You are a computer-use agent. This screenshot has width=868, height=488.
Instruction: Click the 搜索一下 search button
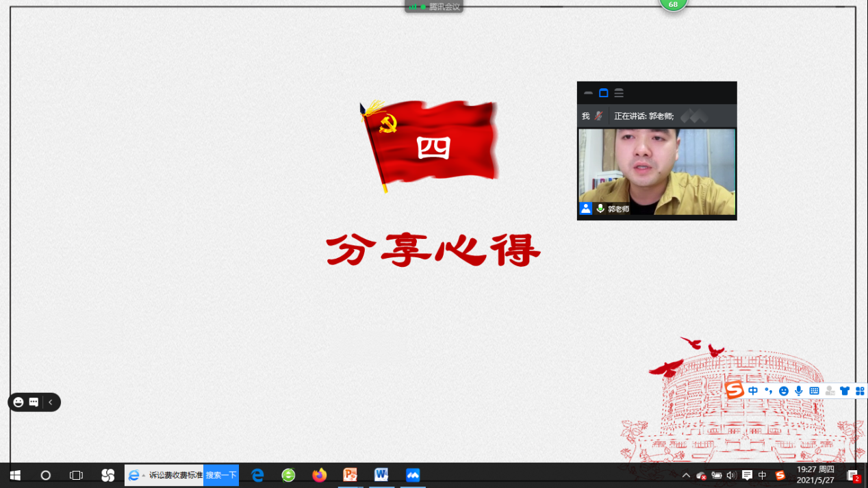point(221,475)
